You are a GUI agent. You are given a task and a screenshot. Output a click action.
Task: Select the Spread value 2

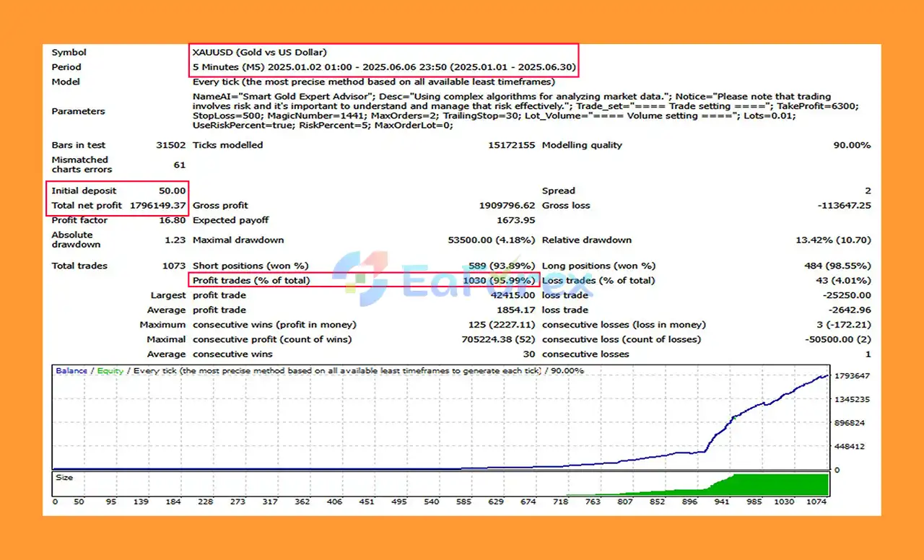(x=868, y=191)
